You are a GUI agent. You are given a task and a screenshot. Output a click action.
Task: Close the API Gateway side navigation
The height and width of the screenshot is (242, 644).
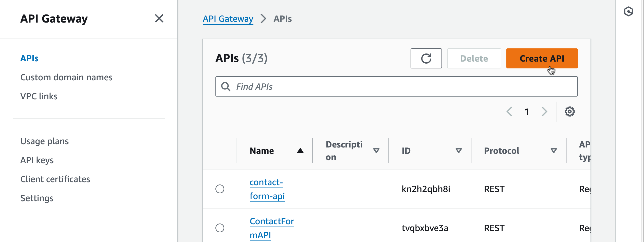[x=159, y=18]
